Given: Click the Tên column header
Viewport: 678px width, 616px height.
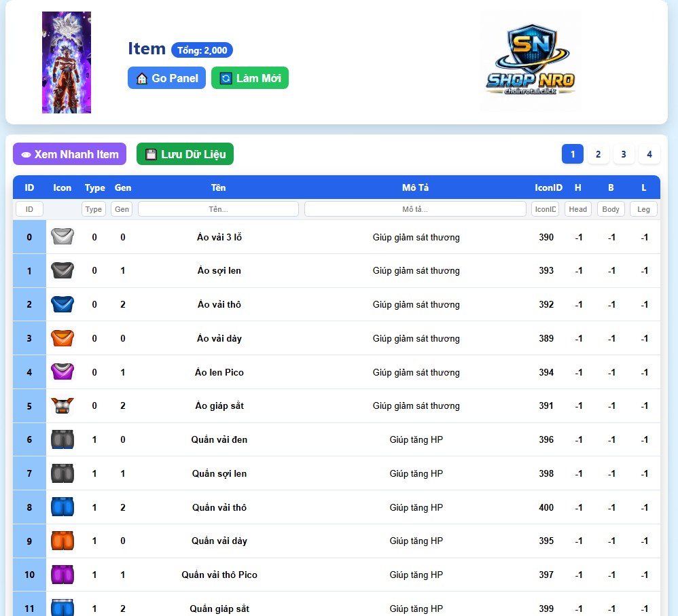Looking at the screenshot, I should tap(218, 187).
